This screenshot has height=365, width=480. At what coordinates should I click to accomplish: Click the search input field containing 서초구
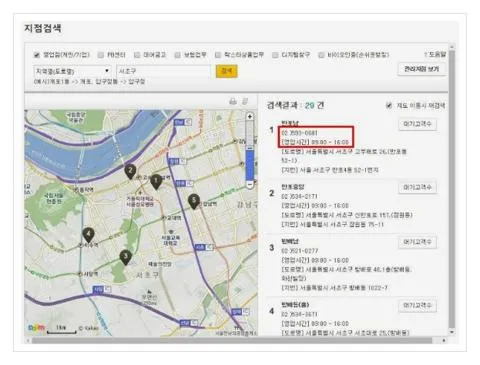click(x=164, y=71)
